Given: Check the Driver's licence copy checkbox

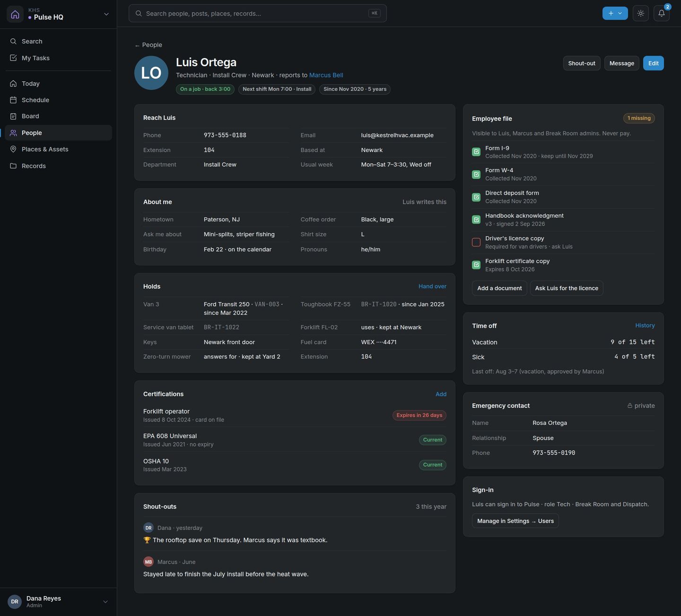Looking at the screenshot, I should coord(476,242).
